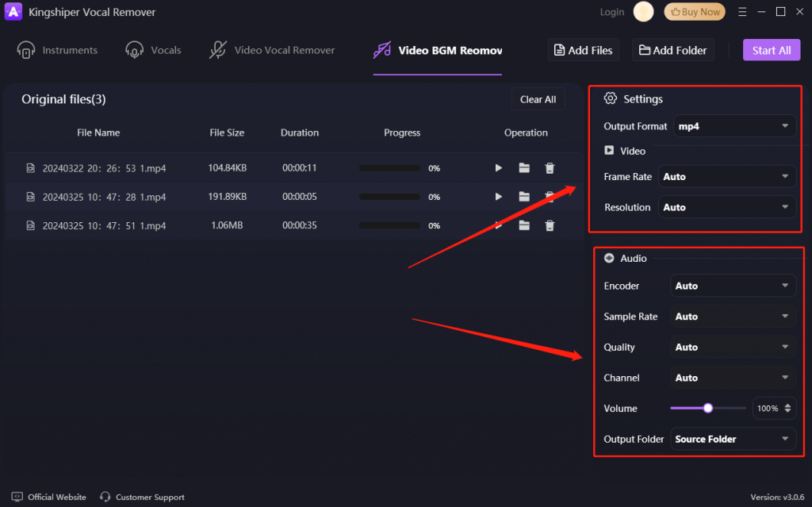
Task: Open the hamburger menu in title bar
Action: pos(742,12)
